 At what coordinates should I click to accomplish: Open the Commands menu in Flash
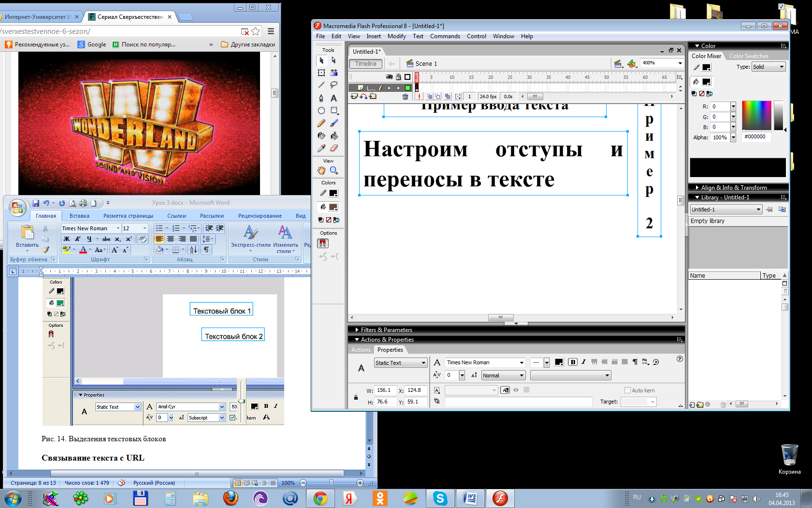point(445,36)
